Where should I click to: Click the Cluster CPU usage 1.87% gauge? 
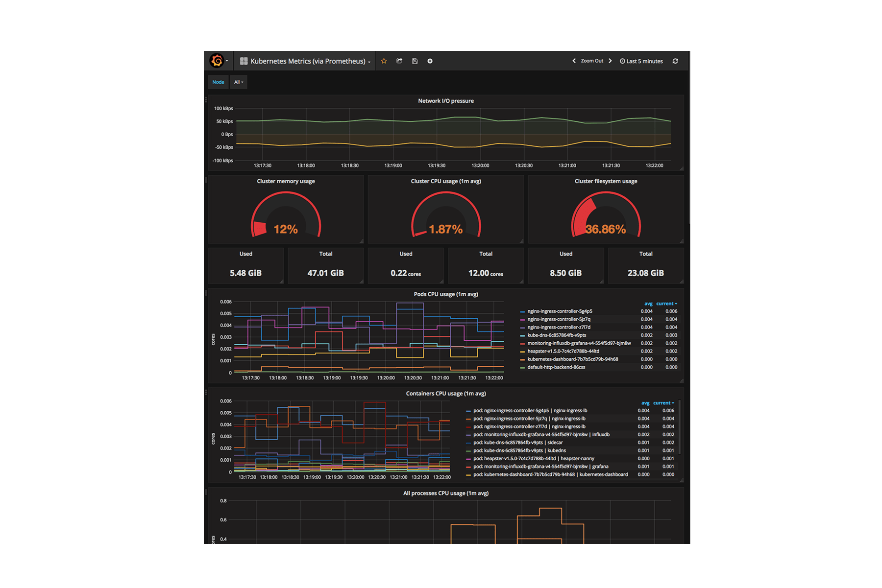tap(446, 215)
